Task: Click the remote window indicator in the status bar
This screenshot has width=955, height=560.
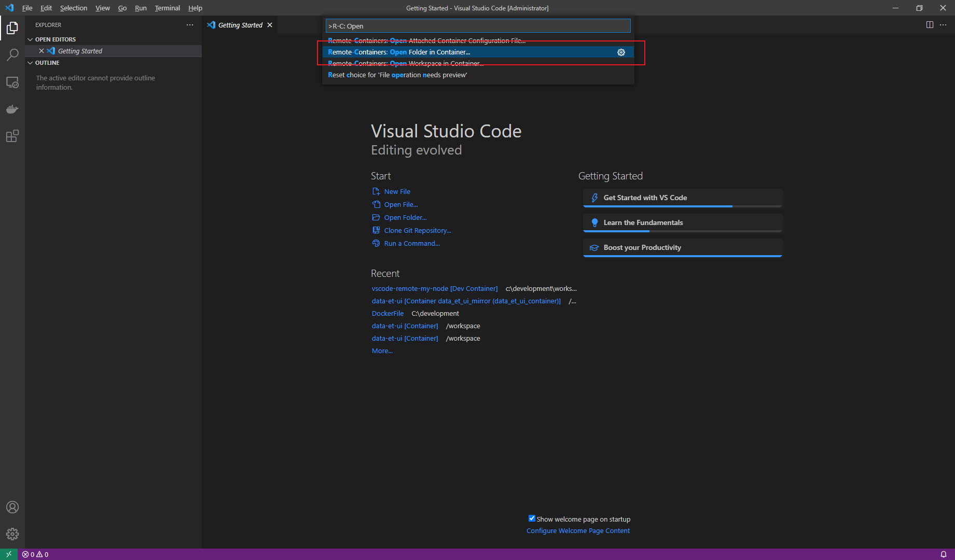Action: (x=9, y=554)
